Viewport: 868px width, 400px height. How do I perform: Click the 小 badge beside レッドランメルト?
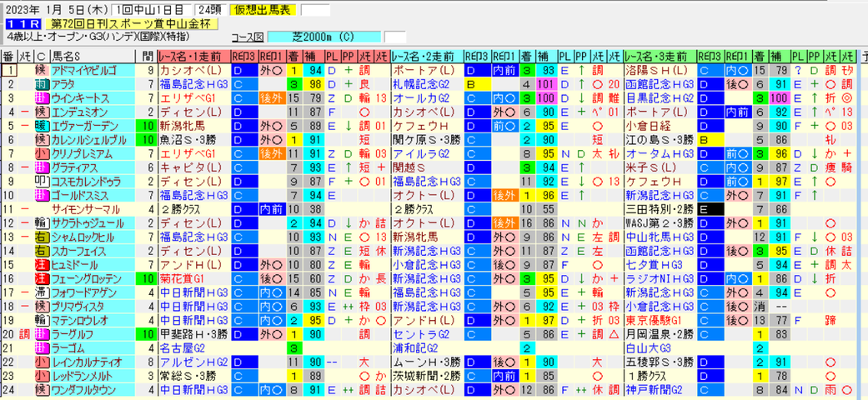(x=42, y=375)
